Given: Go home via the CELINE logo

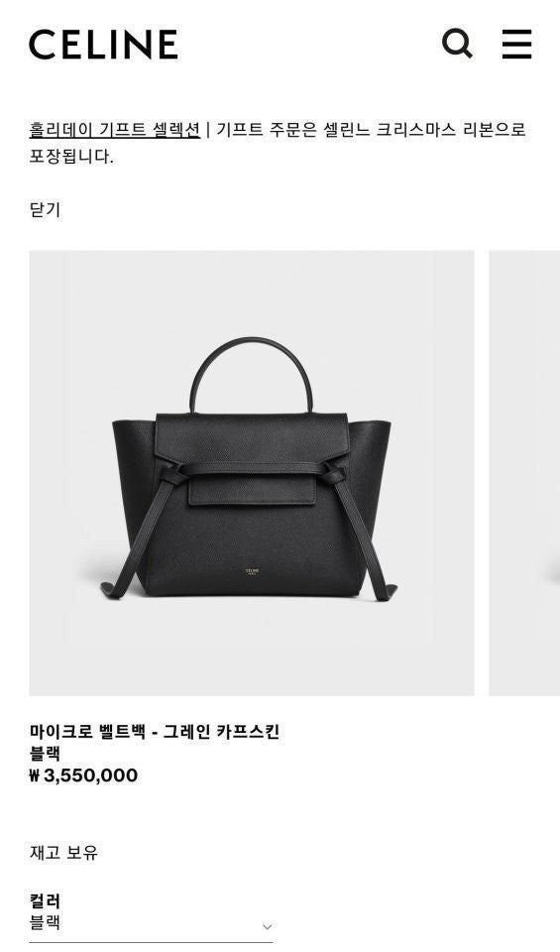Looking at the screenshot, I should click(x=103, y=45).
